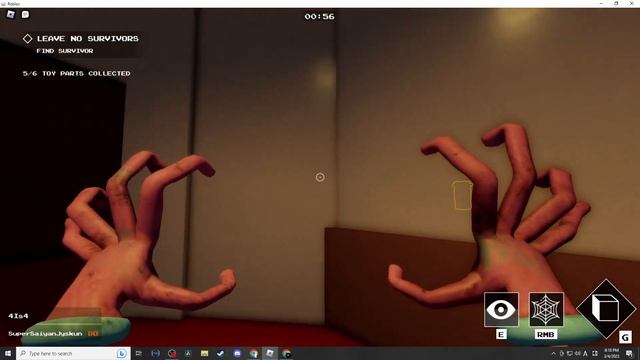The height and width of the screenshot is (360, 640).
Task: Open the taskbar clock and date
Action: pos(611,353)
